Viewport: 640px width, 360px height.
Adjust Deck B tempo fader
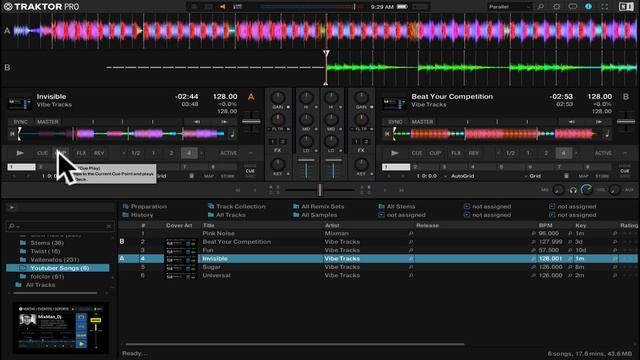pyautogui.click(x=626, y=122)
